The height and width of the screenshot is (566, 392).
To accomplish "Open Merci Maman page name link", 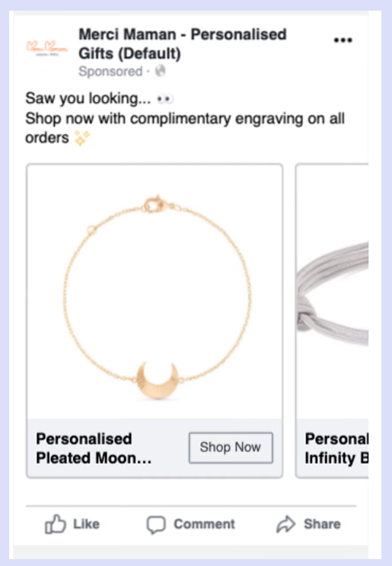I will coord(183,43).
